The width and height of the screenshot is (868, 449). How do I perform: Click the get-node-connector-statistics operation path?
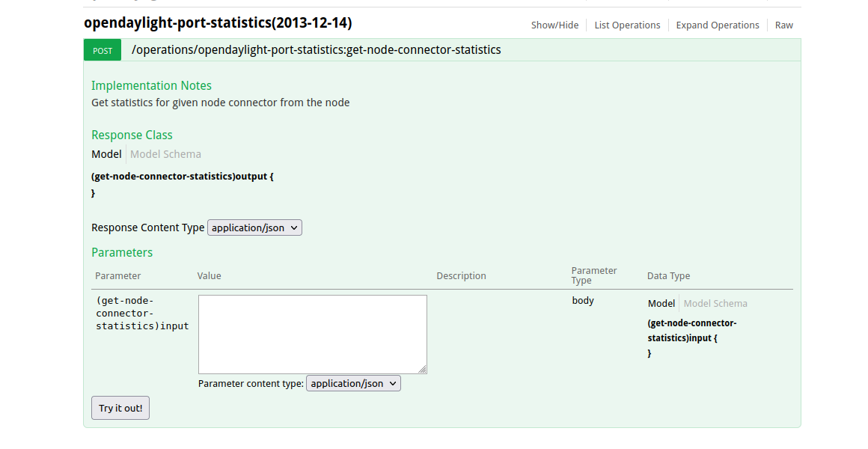(x=317, y=50)
